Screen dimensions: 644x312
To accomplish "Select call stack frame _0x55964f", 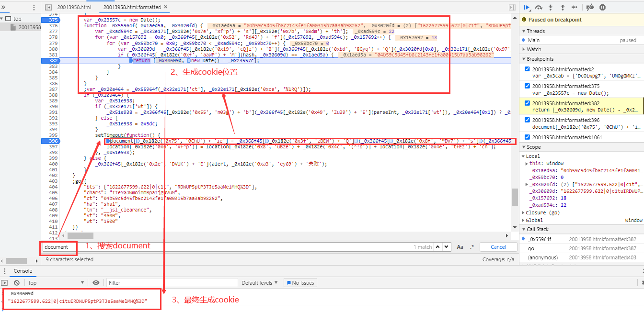I will 582,239.
